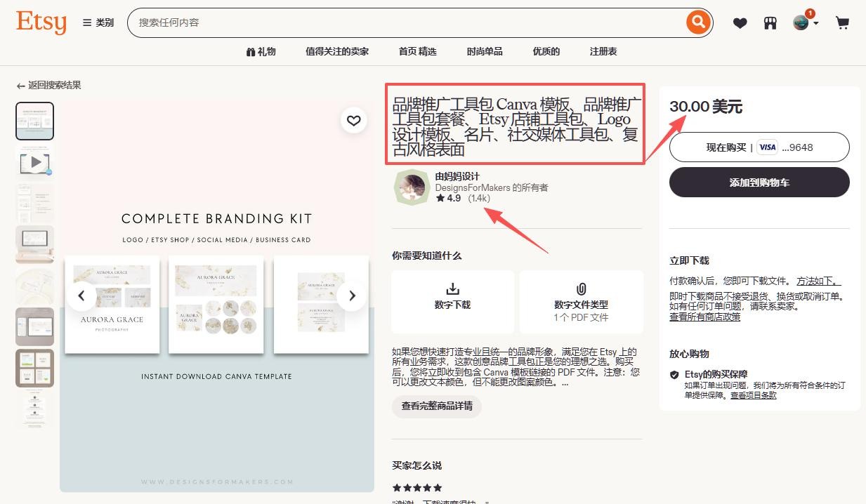The image size is (866, 504).
Task: Click the 你需要知道什么 heading
Action: coord(427,256)
